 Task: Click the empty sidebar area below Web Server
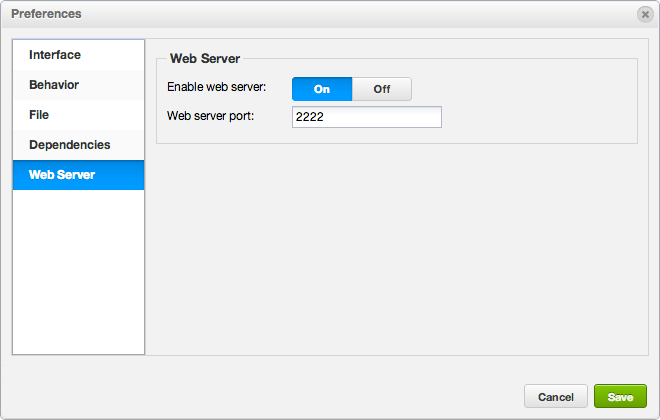(78, 271)
